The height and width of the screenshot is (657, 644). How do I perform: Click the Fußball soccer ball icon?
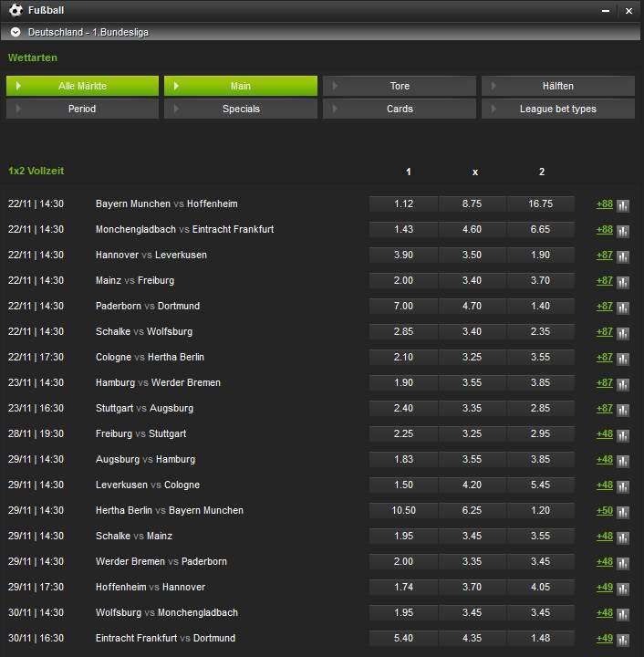(16, 10)
